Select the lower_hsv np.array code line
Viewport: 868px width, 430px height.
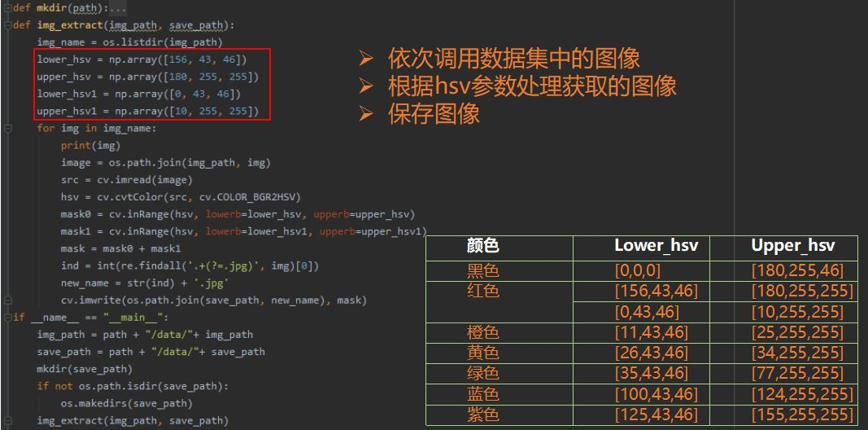point(142,59)
